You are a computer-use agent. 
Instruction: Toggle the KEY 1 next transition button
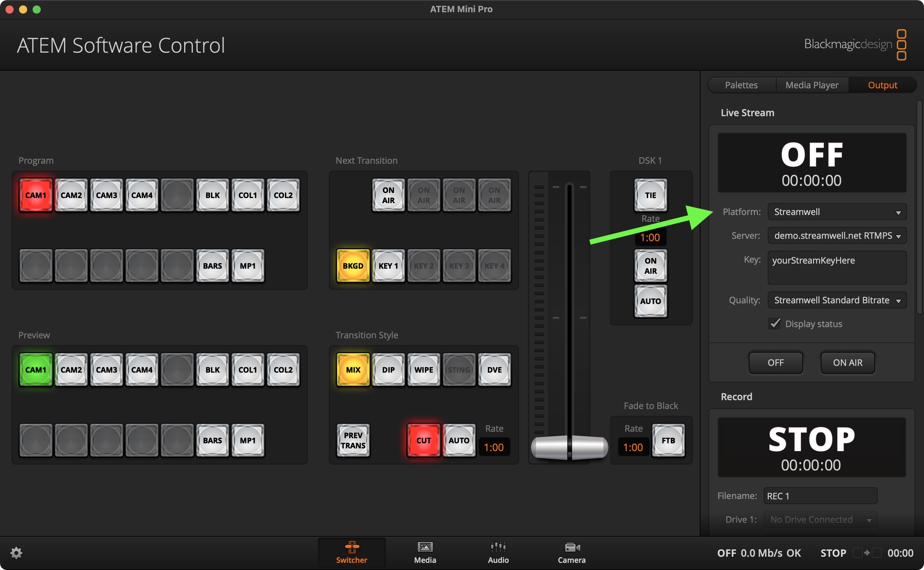coord(388,266)
